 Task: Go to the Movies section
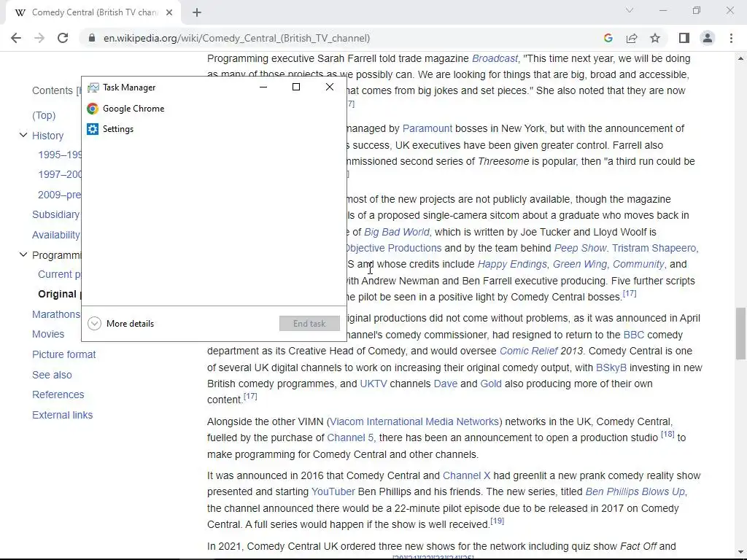[48, 334]
